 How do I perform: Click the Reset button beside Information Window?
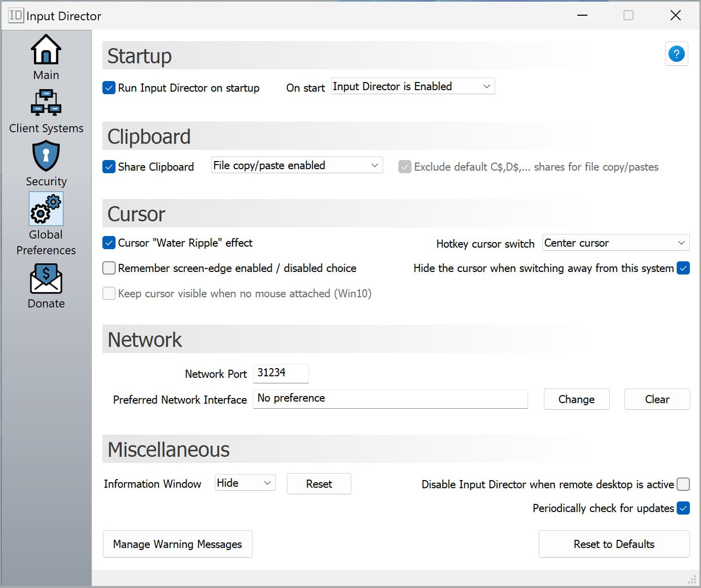pyautogui.click(x=319, y=484)
